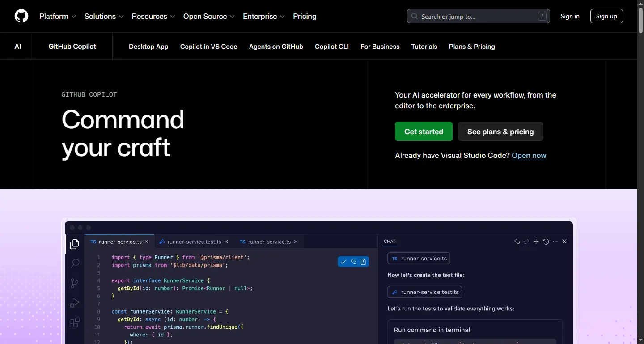This screenshot has height=344, width=644.
Task: Click the Sign in link
Action: click(x=570, y=16)
